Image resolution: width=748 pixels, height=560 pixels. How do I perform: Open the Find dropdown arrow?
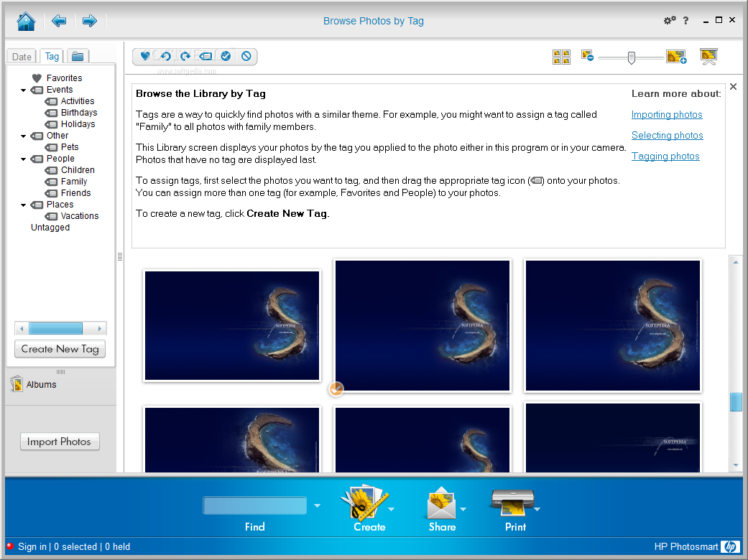click(x=317, y=505)
